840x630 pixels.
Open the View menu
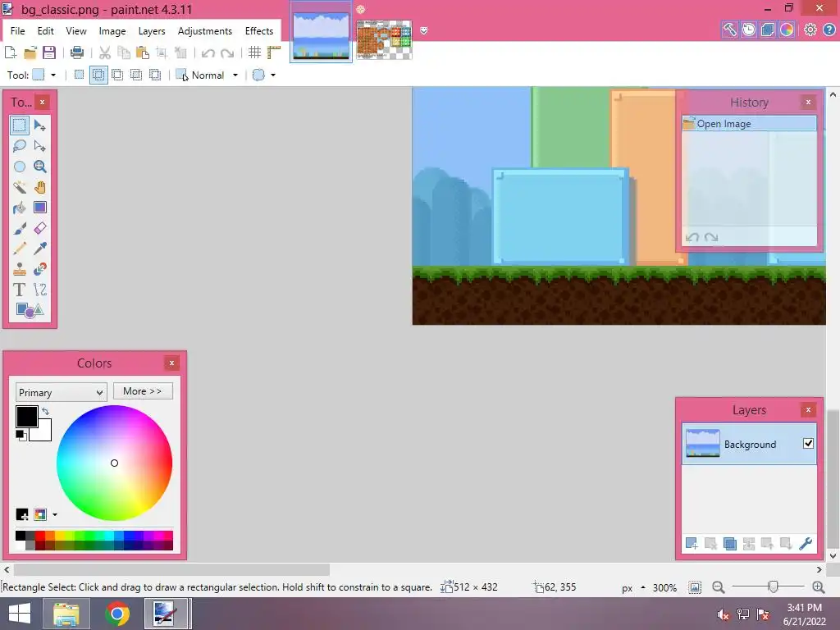point(76,31)
